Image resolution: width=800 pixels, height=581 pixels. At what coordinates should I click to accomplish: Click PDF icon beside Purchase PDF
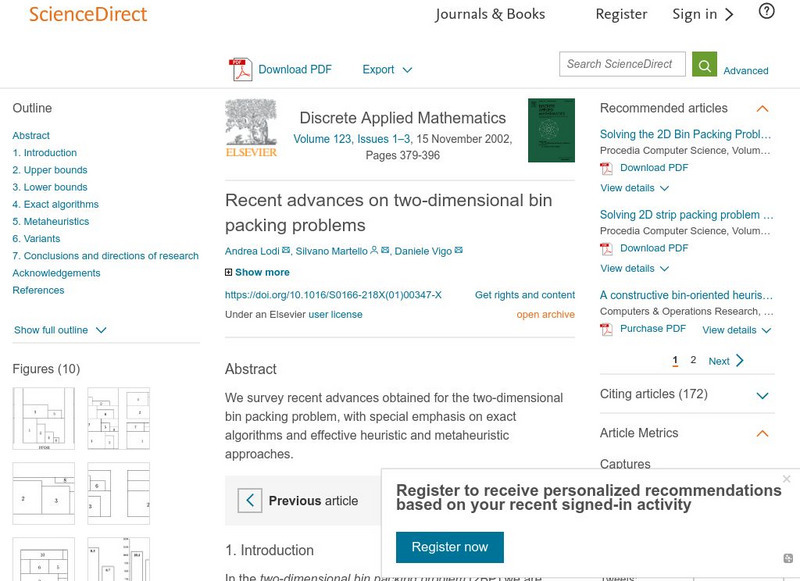point(606,330)
